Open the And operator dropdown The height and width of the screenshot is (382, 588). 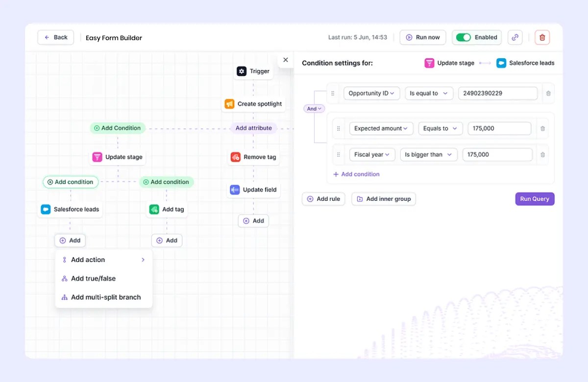[x=314, y=109]
